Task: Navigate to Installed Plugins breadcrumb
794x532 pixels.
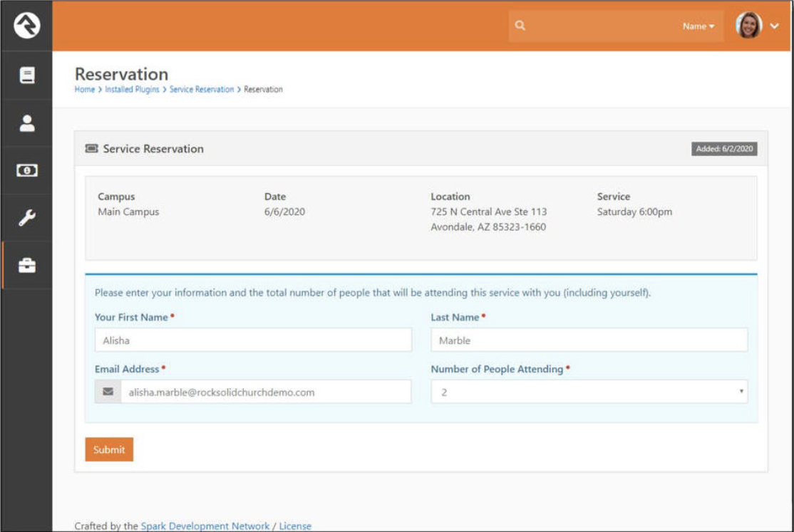Action: pos(132,90)
